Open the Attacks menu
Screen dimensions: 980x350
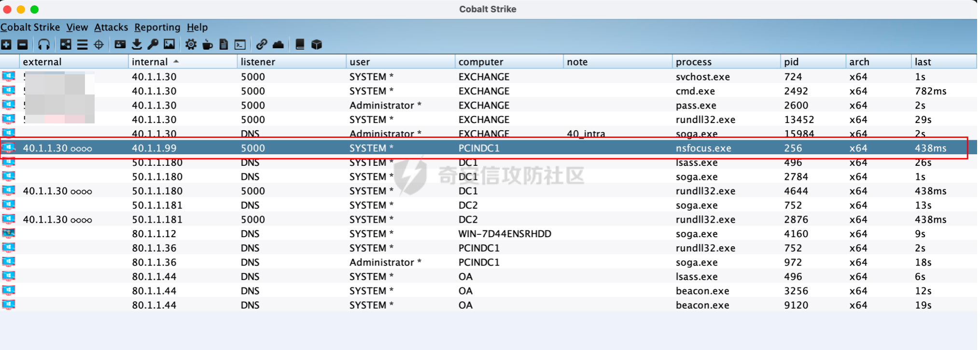[x=111, y=27]
